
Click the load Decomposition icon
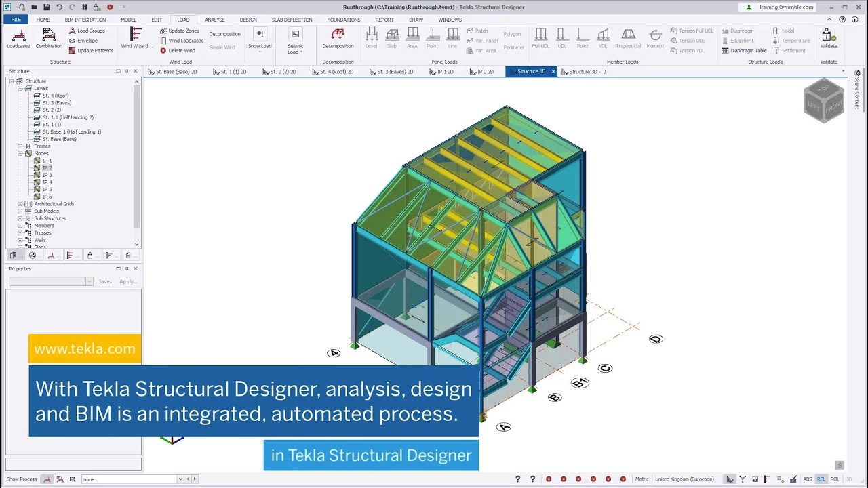pos(338,39)
